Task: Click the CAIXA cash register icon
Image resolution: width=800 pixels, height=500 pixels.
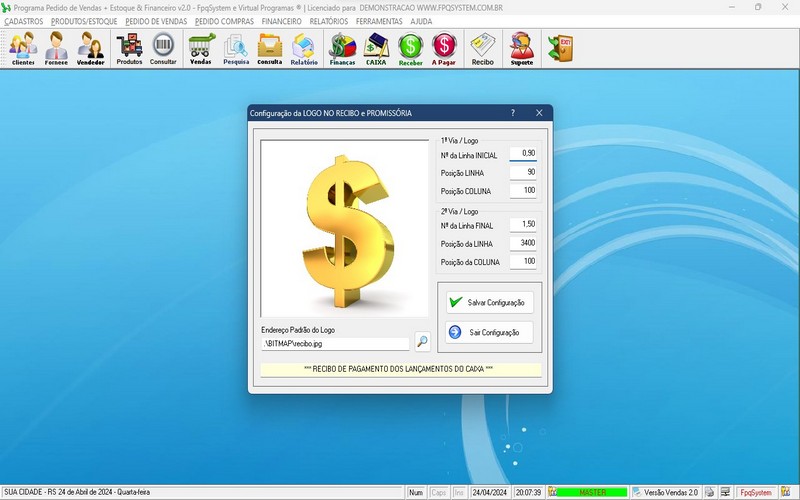Action: pyautogui.click(x=377, y=48)
